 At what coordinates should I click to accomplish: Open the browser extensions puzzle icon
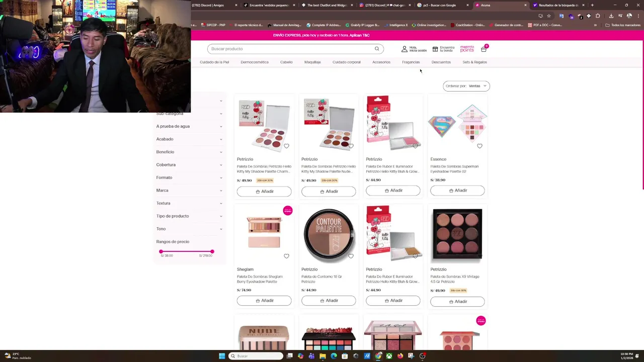tap(598, 16)
